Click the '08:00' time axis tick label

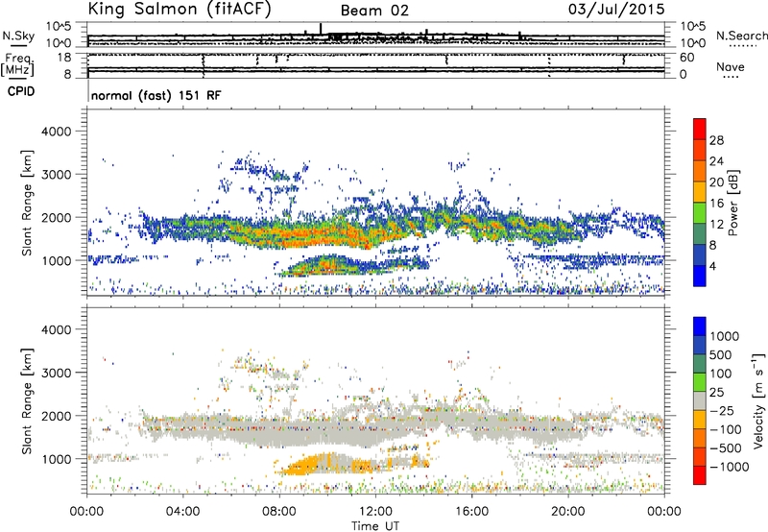click(279, 512)
